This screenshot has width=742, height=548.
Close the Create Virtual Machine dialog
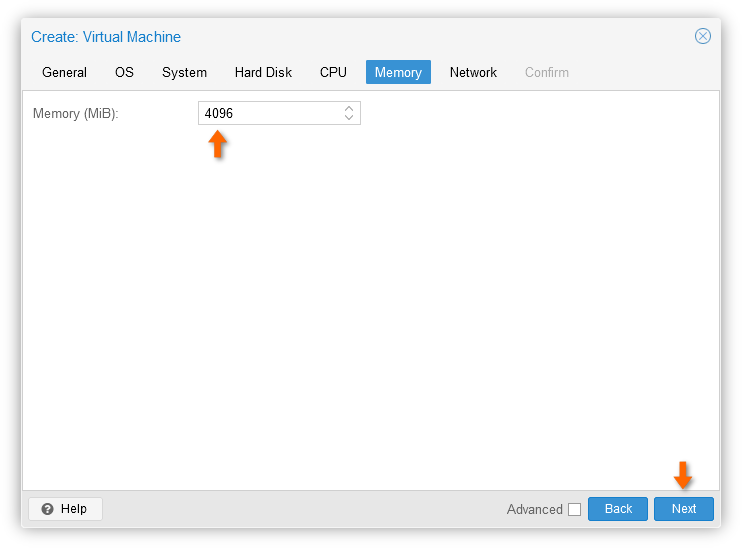(x=703, y=36)
